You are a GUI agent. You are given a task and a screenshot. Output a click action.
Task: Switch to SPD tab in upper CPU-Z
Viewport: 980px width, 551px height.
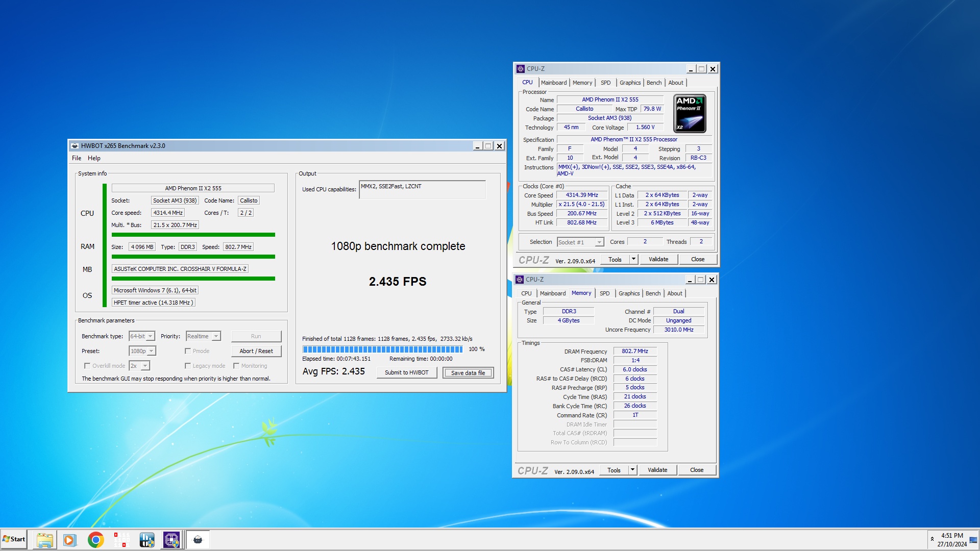tap(606, 83)
